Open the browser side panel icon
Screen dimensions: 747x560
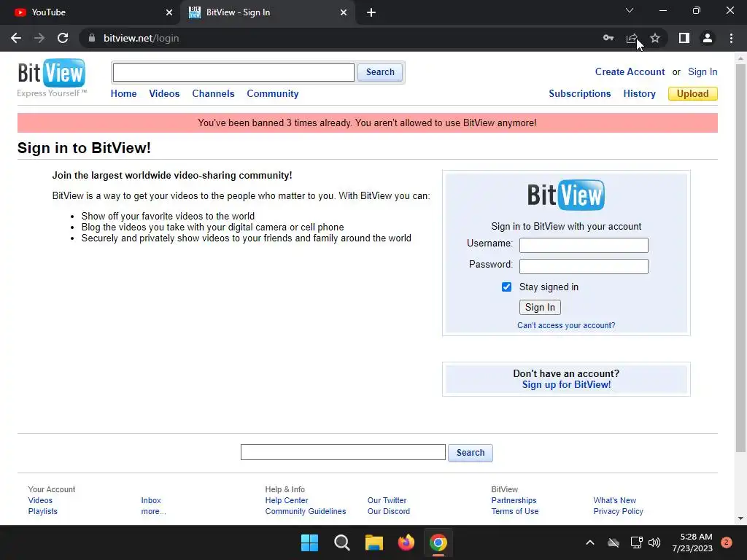click(684, 38)
